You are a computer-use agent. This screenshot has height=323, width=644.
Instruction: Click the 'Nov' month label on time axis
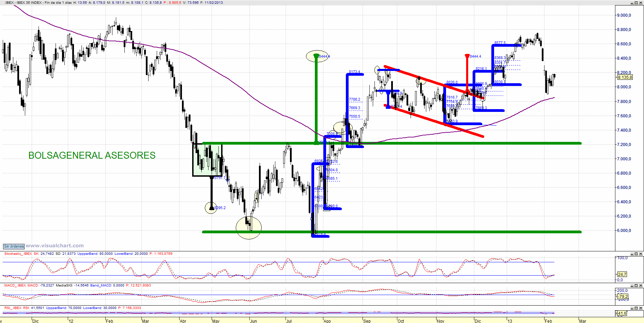tap(441, 321)
